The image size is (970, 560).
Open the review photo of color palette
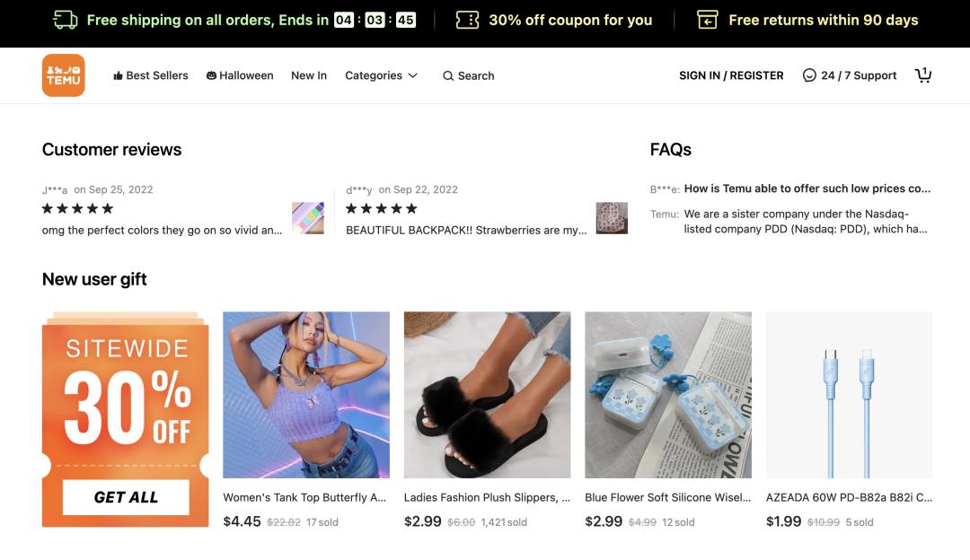(x=308, y=218)
